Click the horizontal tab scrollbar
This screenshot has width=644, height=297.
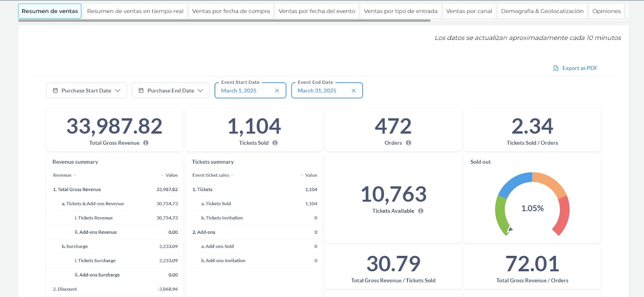pyautogui.click(x=224, y=20)
